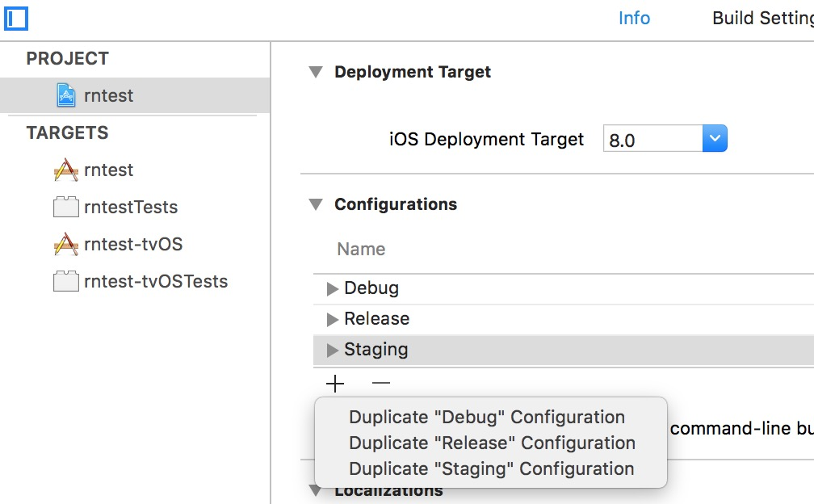Choose Duplicate "Debug" Configuration menu item
This screenshot has height=504, width=814.
487,418
